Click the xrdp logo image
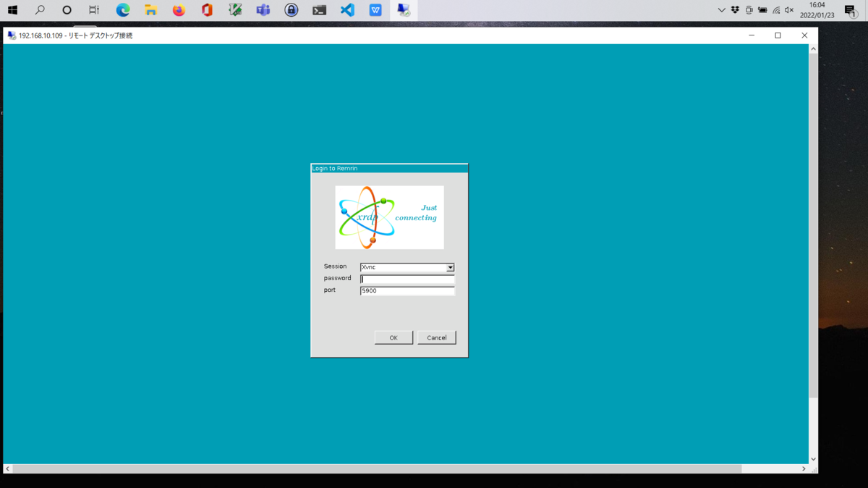Image resolution: width=868 pixels, height=488 pixels. pyautogui.click(x=389, y=217)
